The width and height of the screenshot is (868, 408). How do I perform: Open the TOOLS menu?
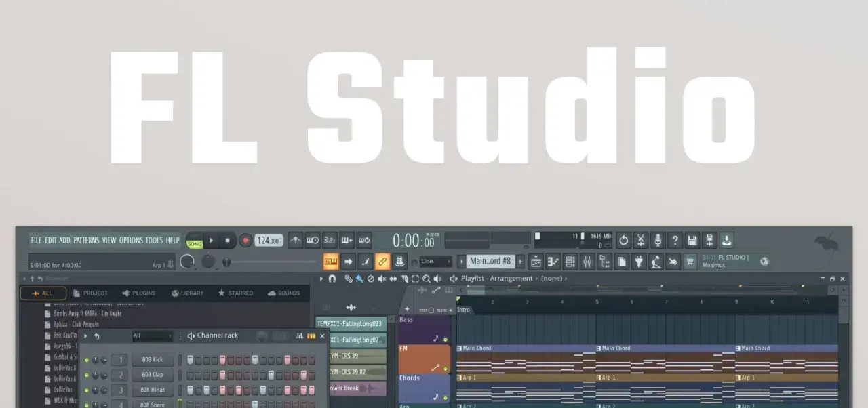(x=154, y=241)
